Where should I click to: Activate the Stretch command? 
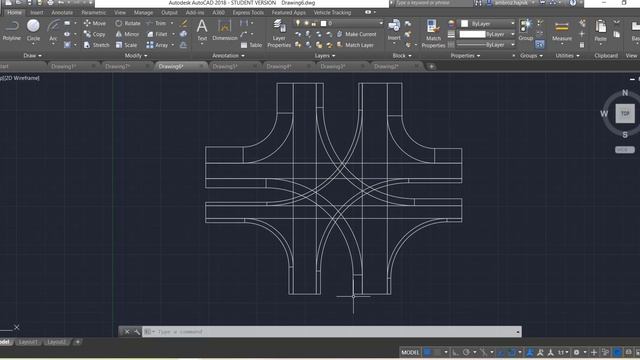[96, 45]
